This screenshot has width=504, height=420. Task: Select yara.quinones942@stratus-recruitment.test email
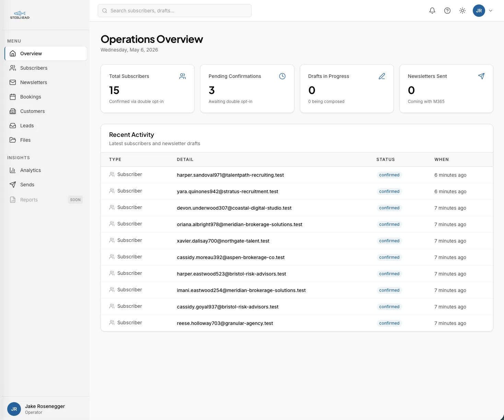point(227,191)
